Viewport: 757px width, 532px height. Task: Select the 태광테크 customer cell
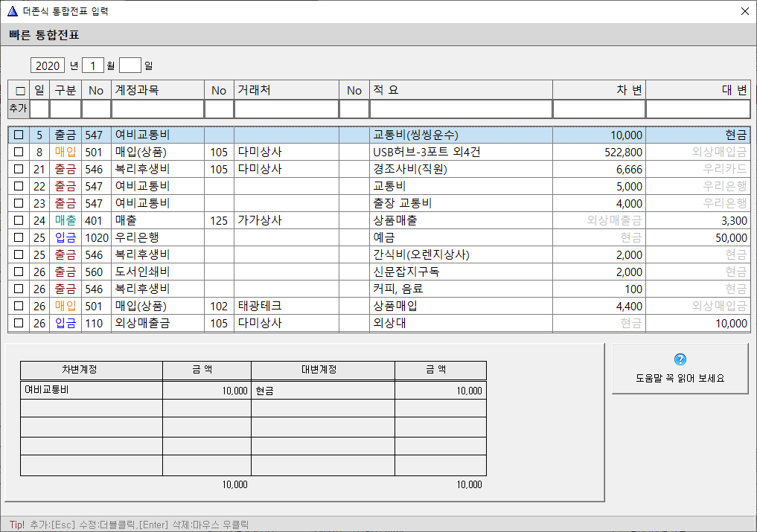pos(287,306)
